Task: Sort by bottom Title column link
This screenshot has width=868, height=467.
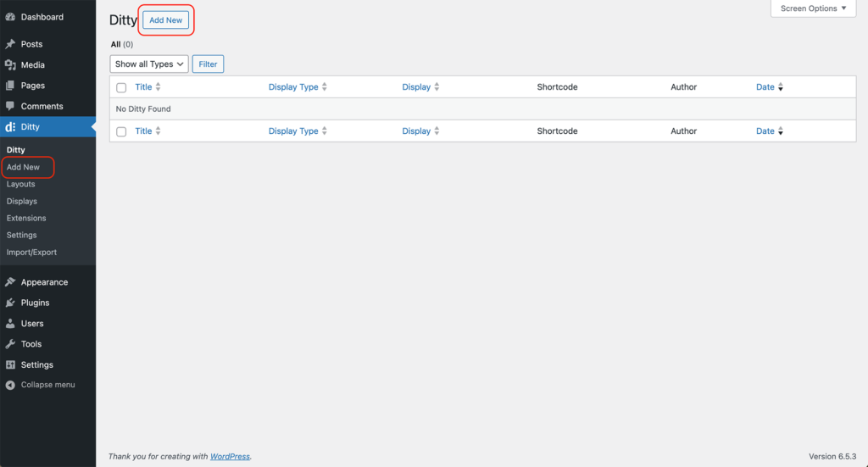Action: pos(143,131)
